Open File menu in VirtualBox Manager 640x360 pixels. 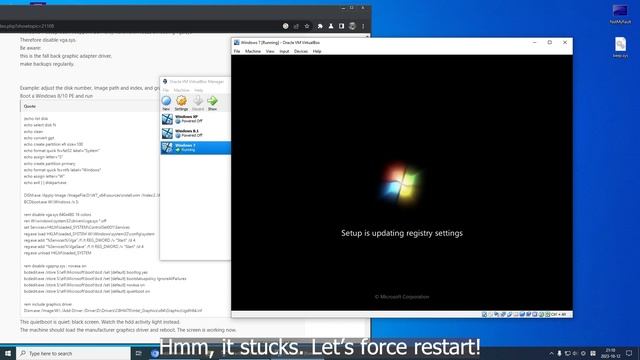[165, 90]
